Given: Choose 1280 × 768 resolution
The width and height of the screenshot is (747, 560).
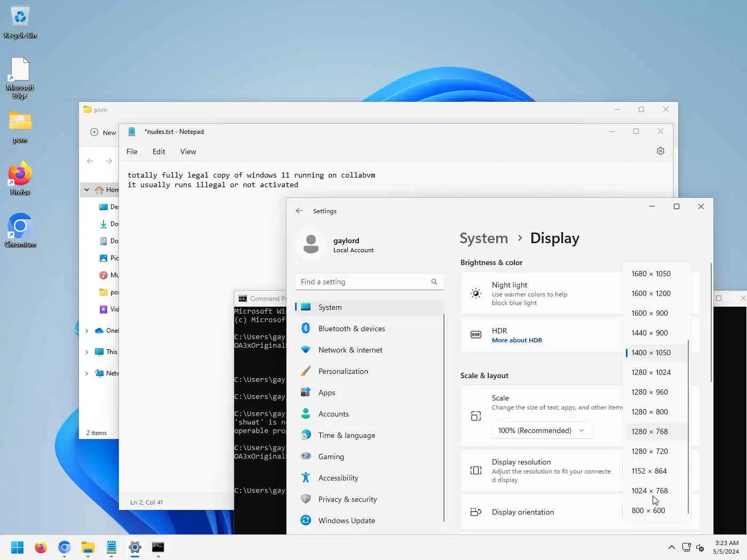Looking at the screenshot, I should (656, 431).
